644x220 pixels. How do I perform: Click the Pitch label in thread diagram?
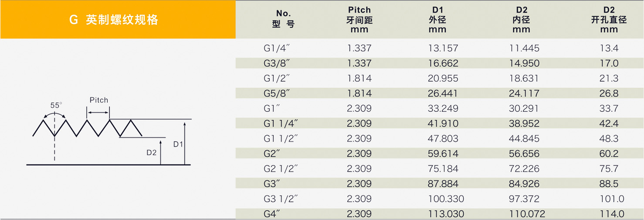coord(99,100)
